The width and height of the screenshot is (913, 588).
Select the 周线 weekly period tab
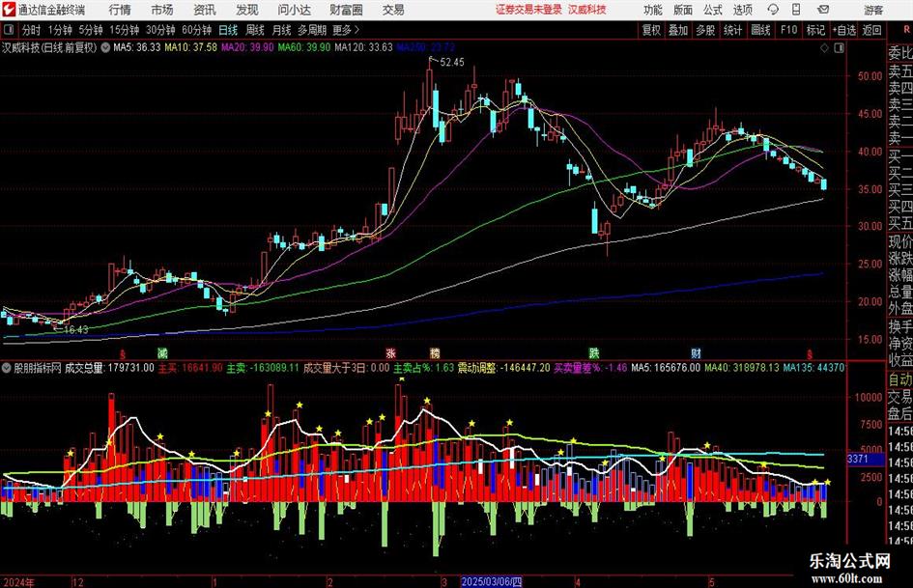255,30
